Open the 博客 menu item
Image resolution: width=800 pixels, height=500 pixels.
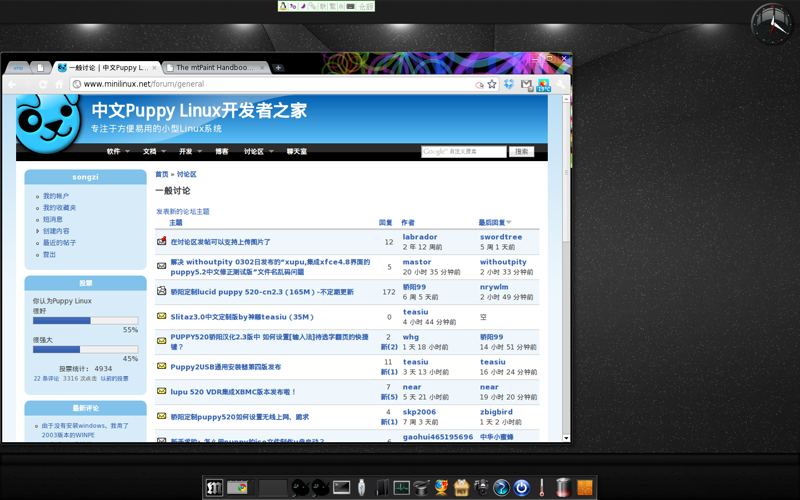(221, 152)
